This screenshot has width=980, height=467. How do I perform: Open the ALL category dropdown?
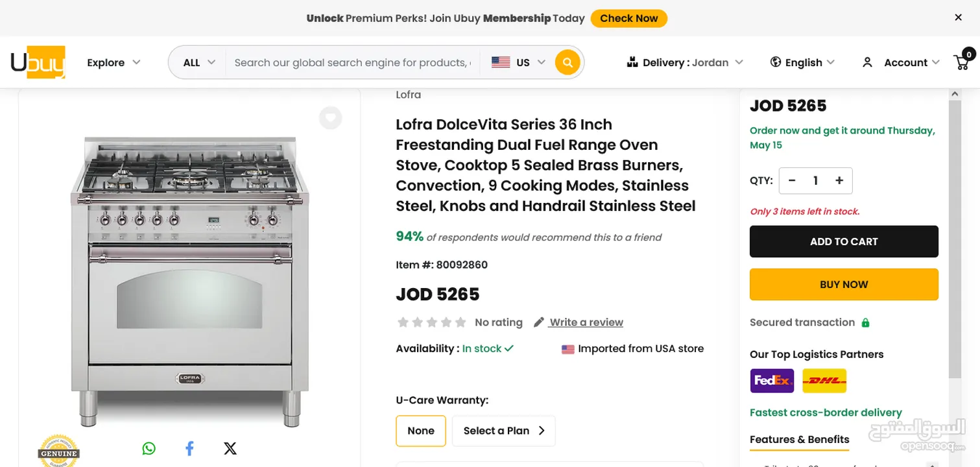[x=198, y=62]
